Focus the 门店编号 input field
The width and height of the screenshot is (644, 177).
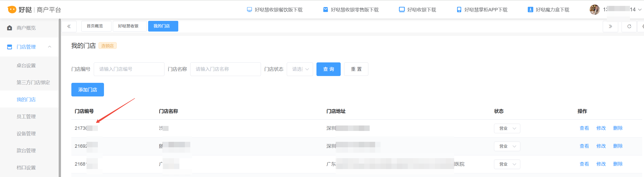coord(129,69)
